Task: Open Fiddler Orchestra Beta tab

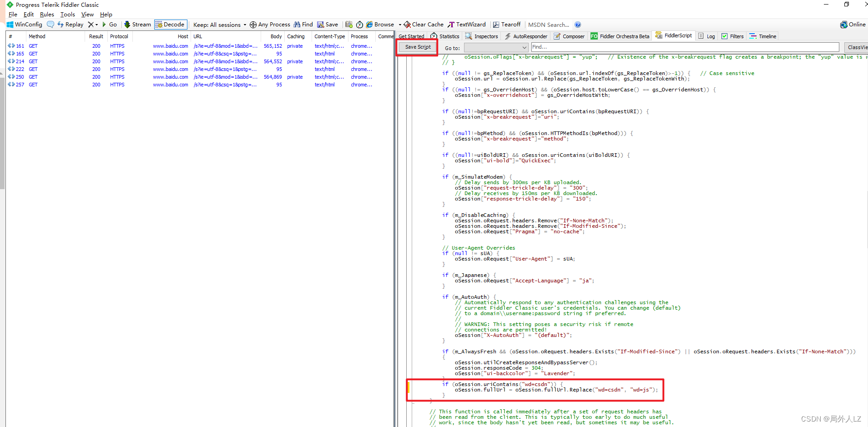Action: click(620, 36)
